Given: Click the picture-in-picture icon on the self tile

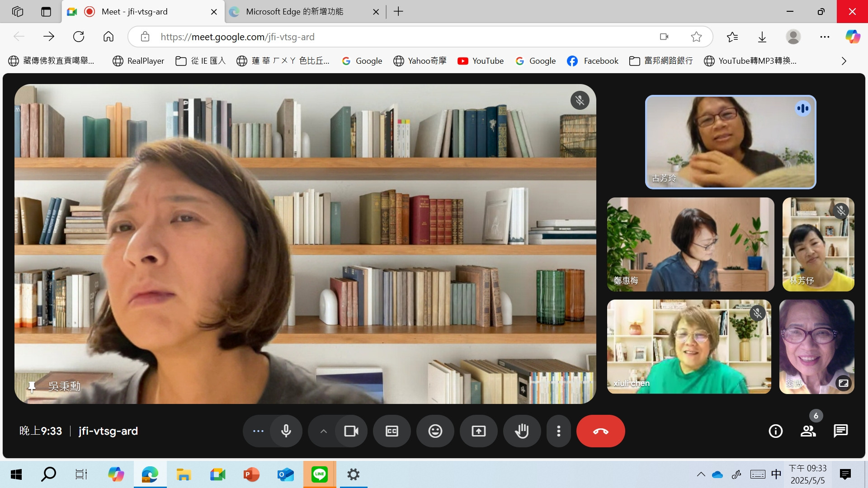Looking at the screenshot, I should pos(843,383).
